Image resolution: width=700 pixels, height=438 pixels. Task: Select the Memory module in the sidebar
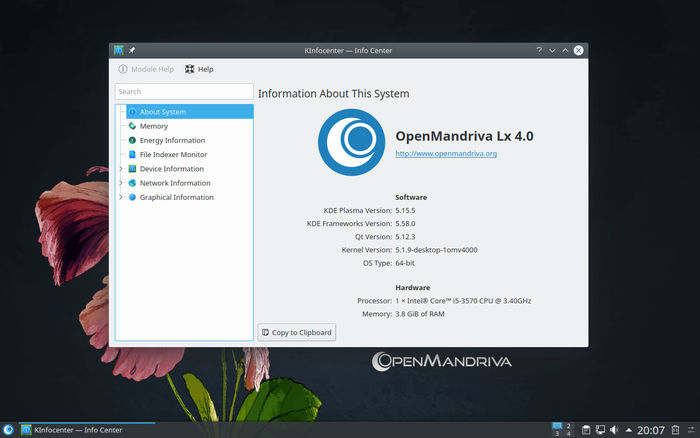tap(153, 126)
